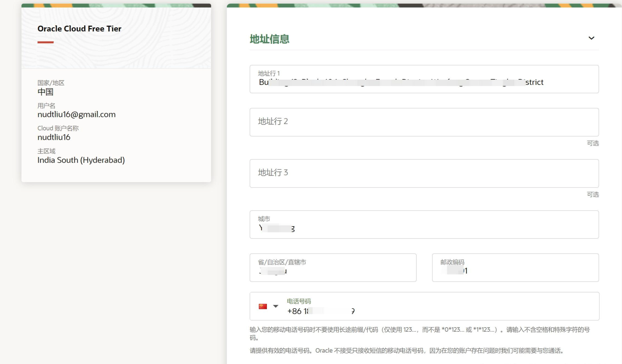Collapse the 地址信息 section chevron
622x364 pixels.
591,38
